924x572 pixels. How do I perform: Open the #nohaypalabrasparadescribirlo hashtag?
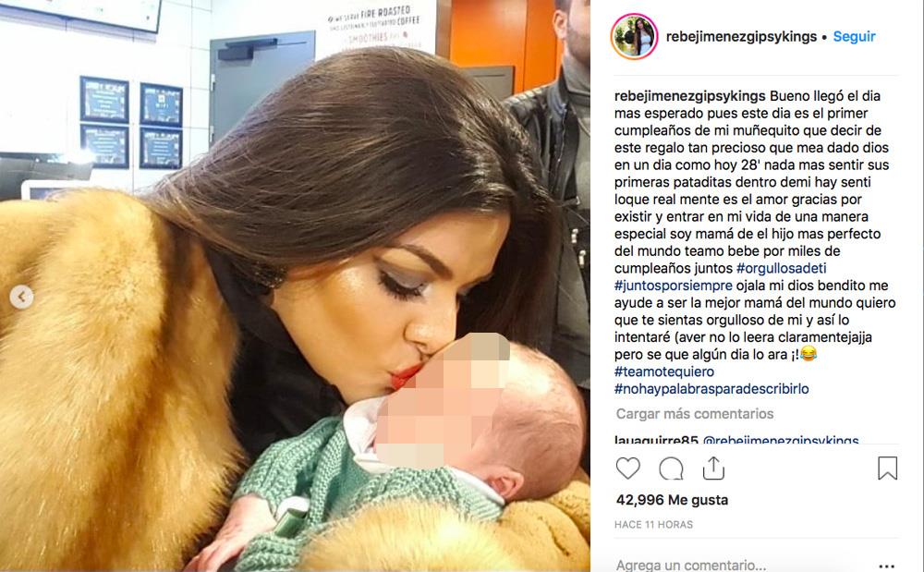tap(711, 389)
